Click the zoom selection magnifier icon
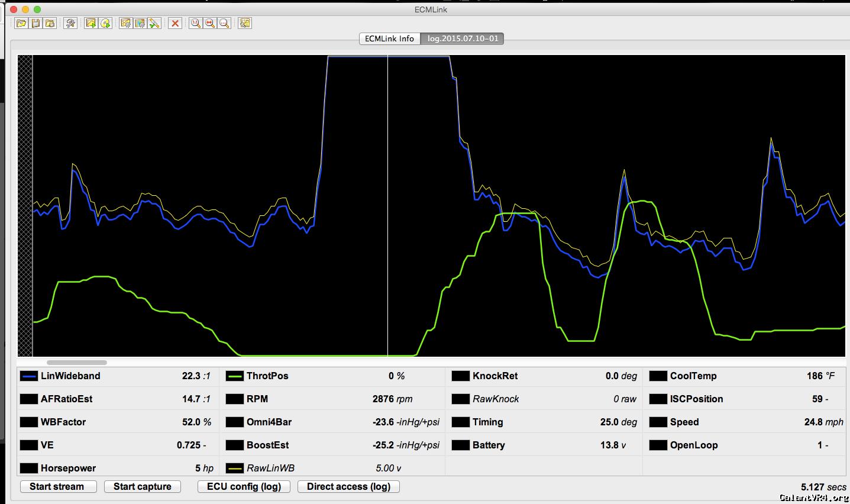This screenshot has height=504, width=850. point(224,23)
